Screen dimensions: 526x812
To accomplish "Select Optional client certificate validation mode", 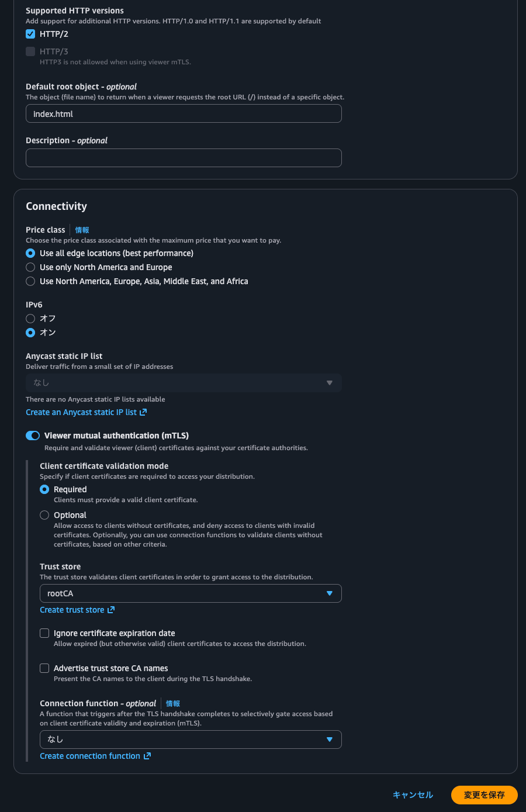I will pos(44,515).
